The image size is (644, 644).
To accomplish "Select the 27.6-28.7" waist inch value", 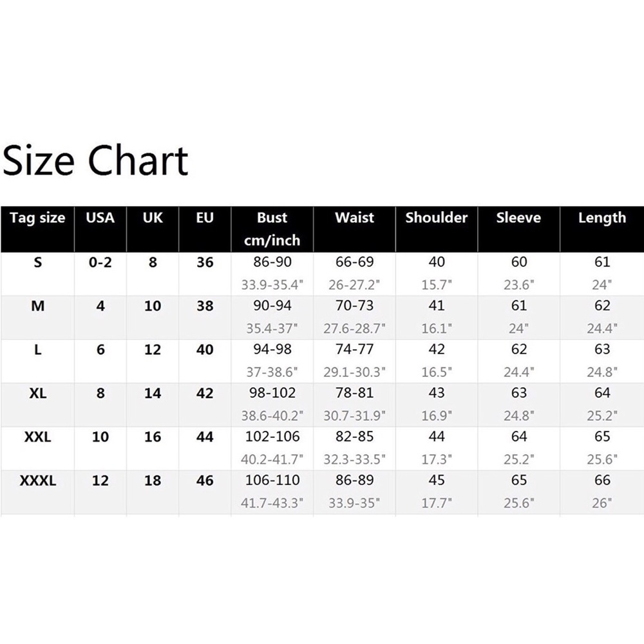I will click(x=354, y=328).
